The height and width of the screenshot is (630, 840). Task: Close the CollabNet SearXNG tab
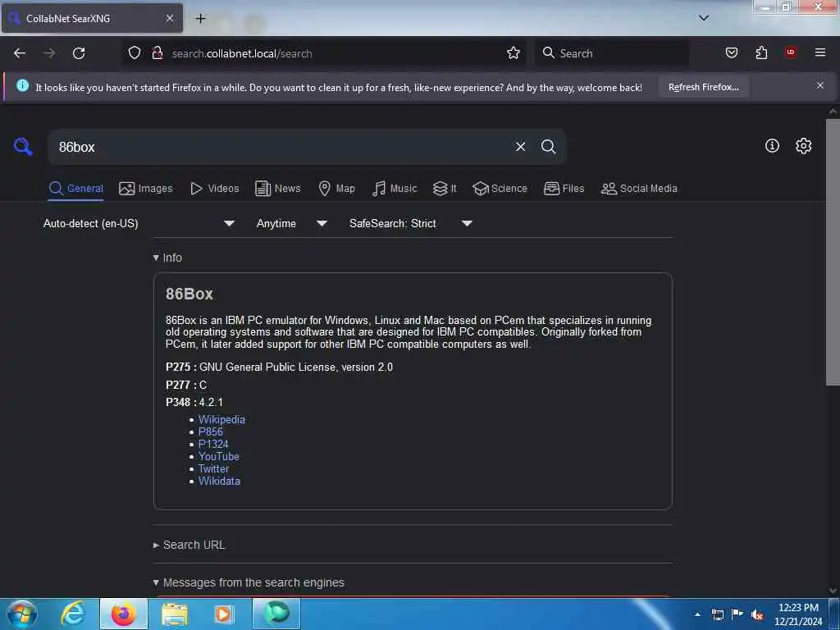coord(169,18)
